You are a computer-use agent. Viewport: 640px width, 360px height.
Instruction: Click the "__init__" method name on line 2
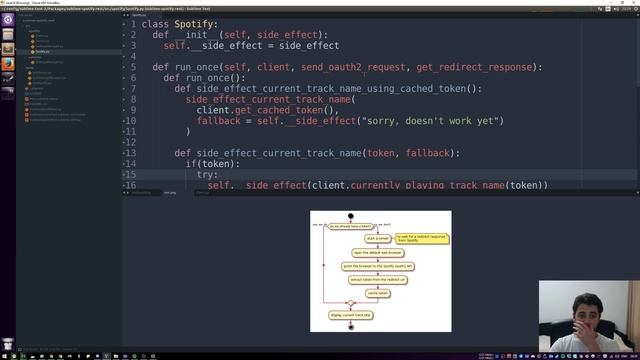[197, 35]
